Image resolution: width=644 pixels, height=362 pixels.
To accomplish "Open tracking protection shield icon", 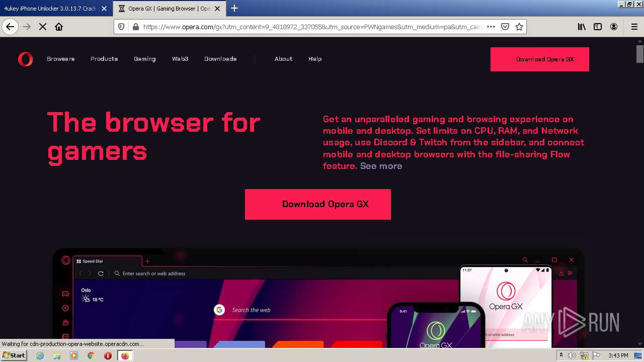I will [x=121, y=27].
